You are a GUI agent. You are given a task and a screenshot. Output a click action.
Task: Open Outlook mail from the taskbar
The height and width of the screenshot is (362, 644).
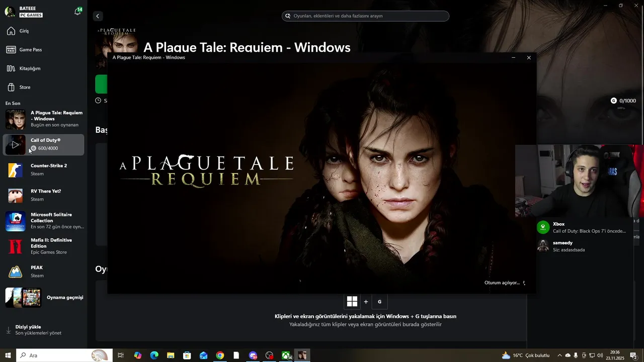pyautogui.click(x=203, y=355)
